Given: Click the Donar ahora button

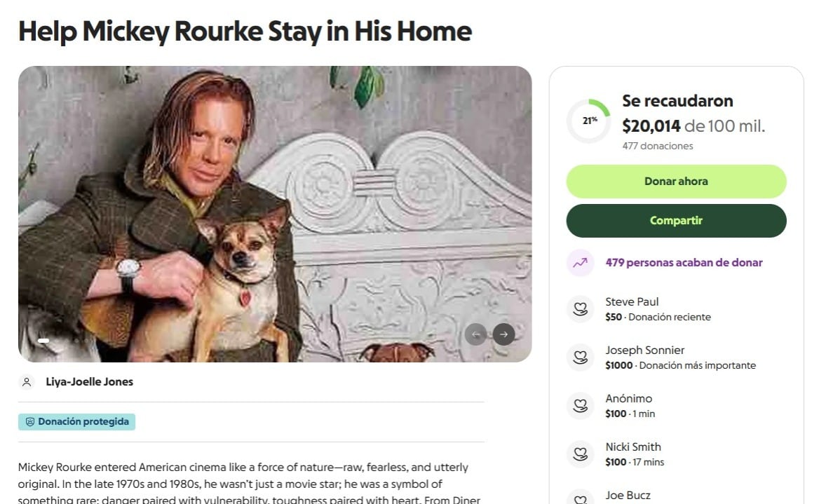Looking at the screenshot, I should [675, 180].
